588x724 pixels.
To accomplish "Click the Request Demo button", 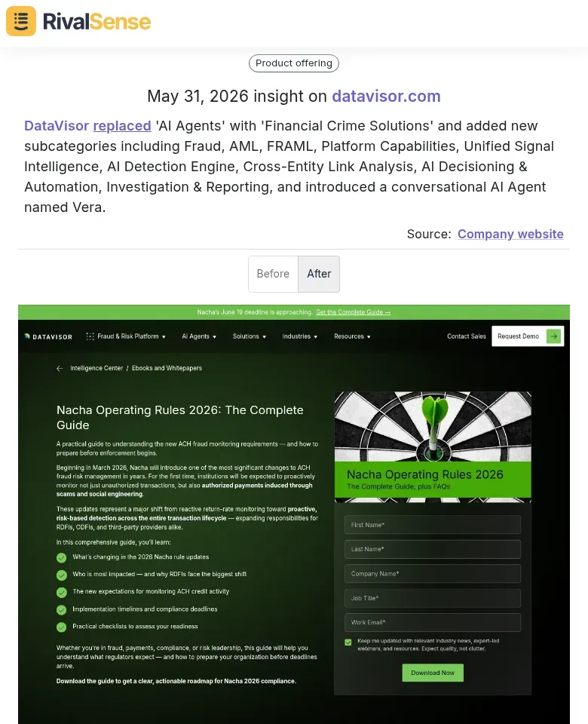I will [x=528, y=336].
